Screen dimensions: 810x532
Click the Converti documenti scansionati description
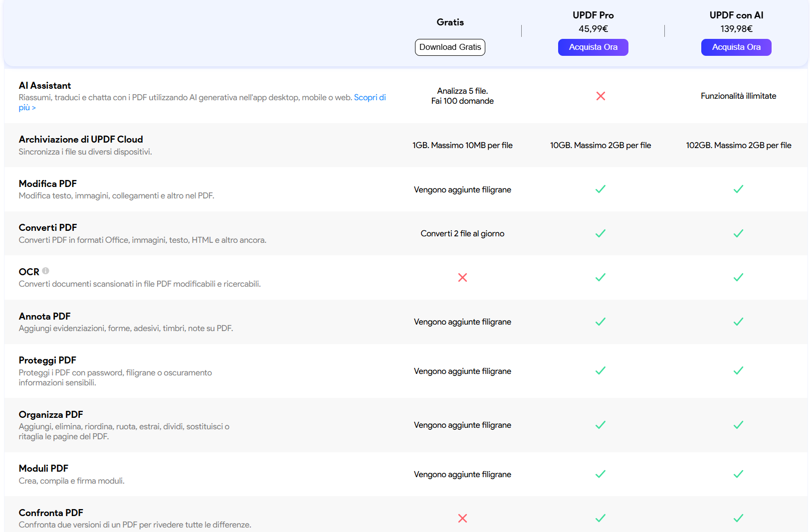140,284
